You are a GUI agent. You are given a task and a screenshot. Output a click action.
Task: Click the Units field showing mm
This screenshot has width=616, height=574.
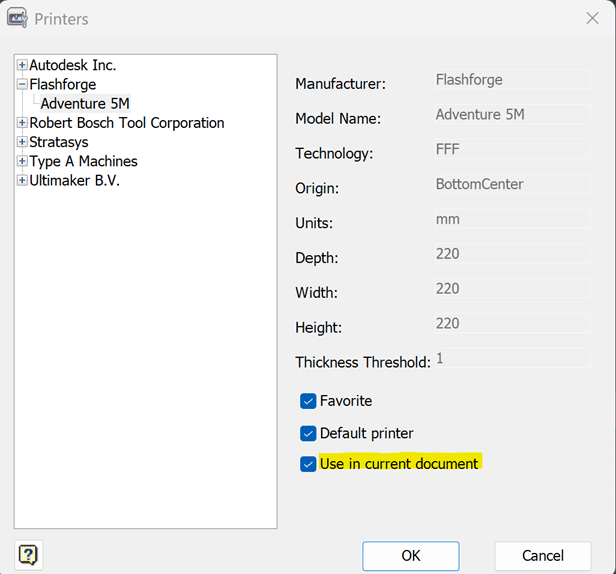pos(512,219)
